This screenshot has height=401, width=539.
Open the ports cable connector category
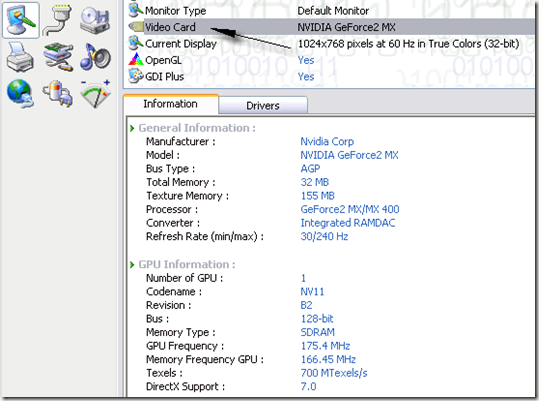(x=57, y=20)
